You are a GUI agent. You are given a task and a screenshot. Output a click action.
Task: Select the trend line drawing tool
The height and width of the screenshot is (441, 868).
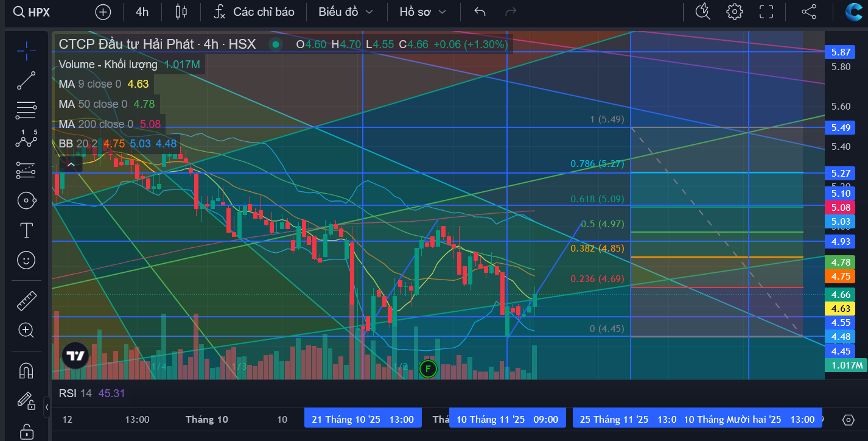click(x=26, y=80)
